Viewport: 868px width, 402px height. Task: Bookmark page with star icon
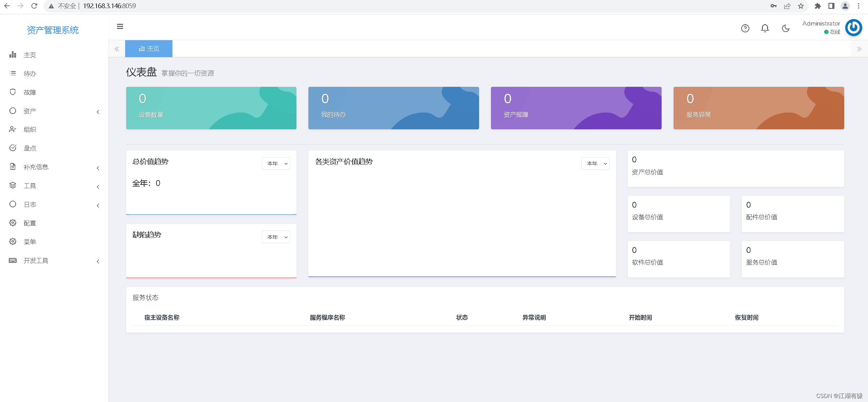(801, 6)
